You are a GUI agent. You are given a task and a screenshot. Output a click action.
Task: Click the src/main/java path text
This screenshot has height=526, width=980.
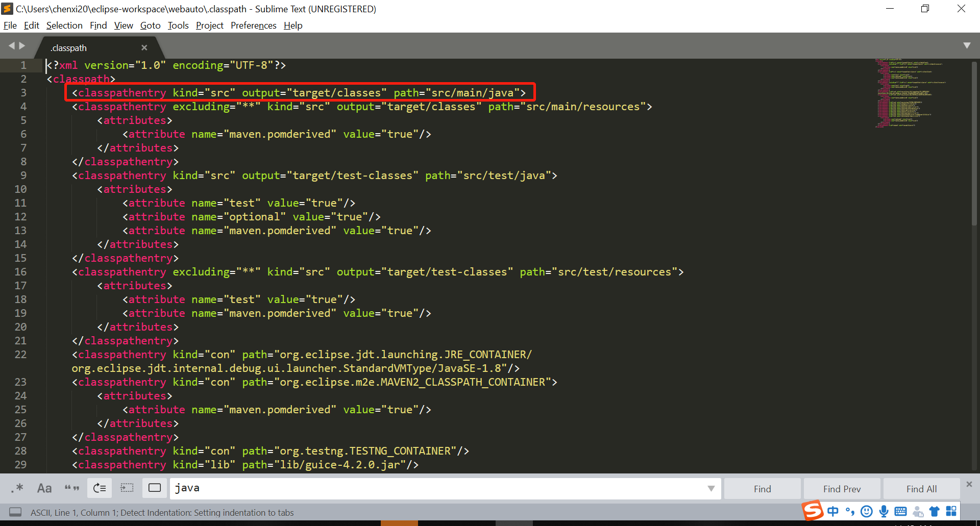(472, 93)
